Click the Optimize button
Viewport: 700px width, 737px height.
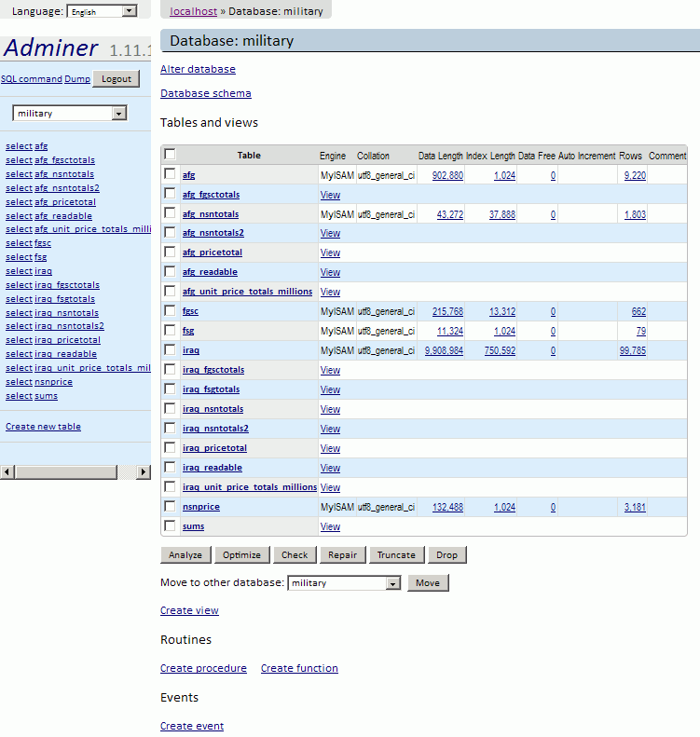(241, 554)
